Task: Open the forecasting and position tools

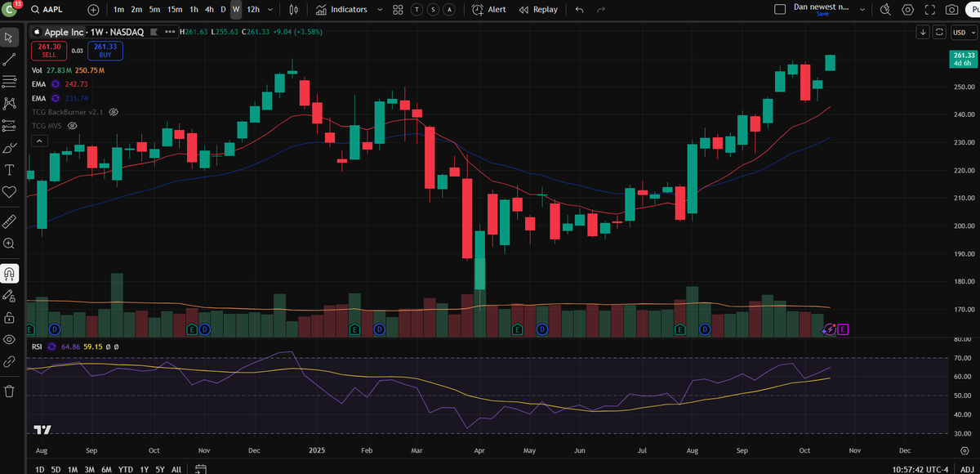Action: pos(10,126)
